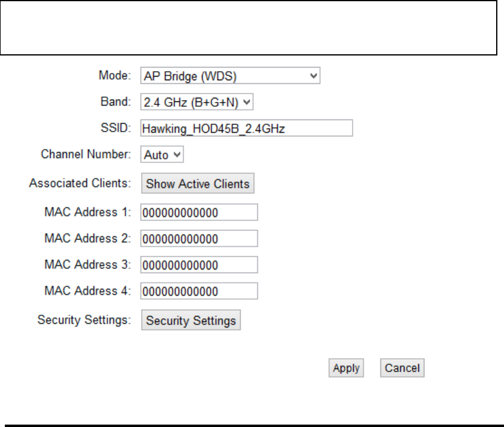Click the empty banner box at top
Viewport: 504px width, 427px height.
[x=248, y=28]
